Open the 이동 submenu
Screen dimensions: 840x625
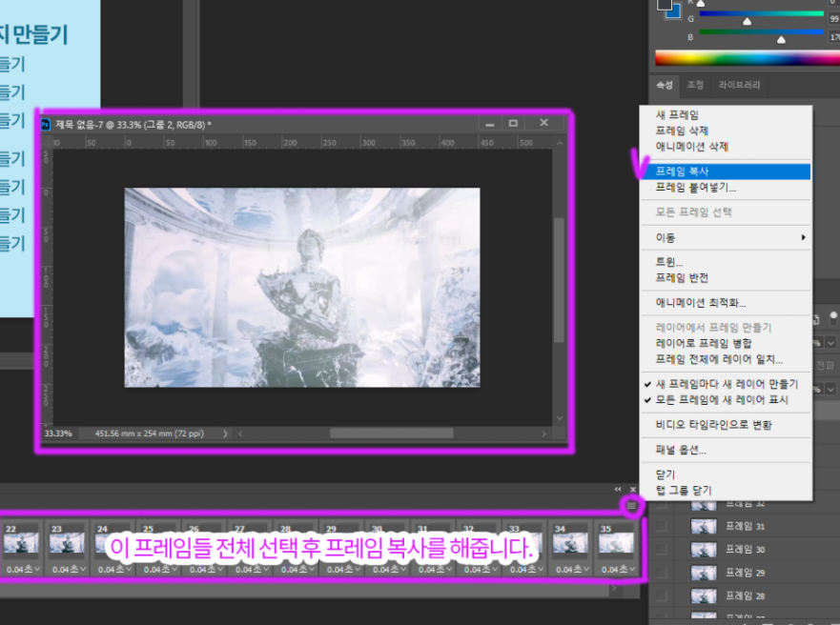[726, 237]
